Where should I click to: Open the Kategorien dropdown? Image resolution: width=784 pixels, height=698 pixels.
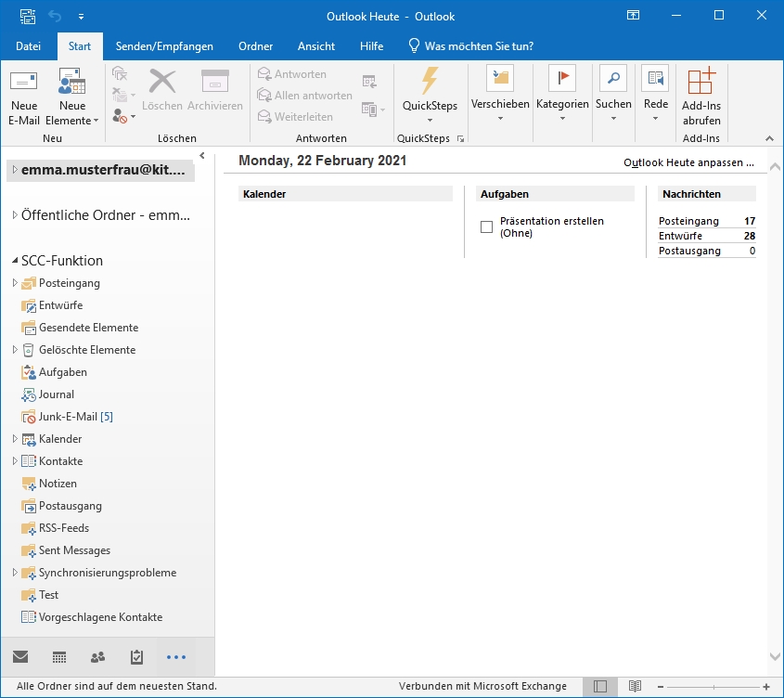coord(562,104)
